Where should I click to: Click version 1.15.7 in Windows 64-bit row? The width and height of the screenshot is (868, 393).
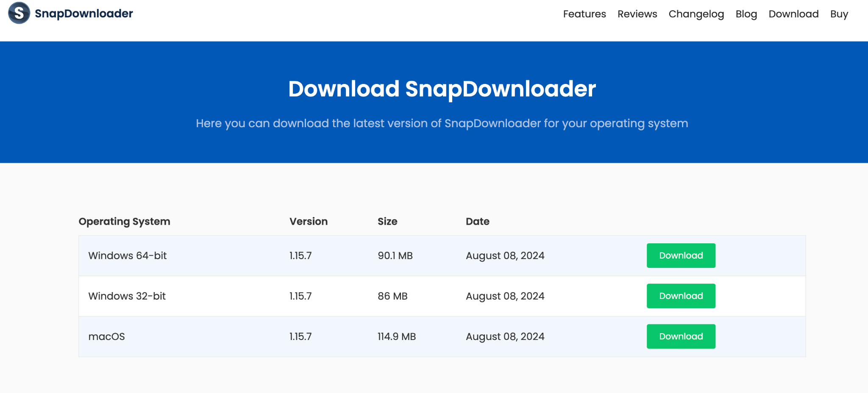pyautogui.click(x=300, y=256)
